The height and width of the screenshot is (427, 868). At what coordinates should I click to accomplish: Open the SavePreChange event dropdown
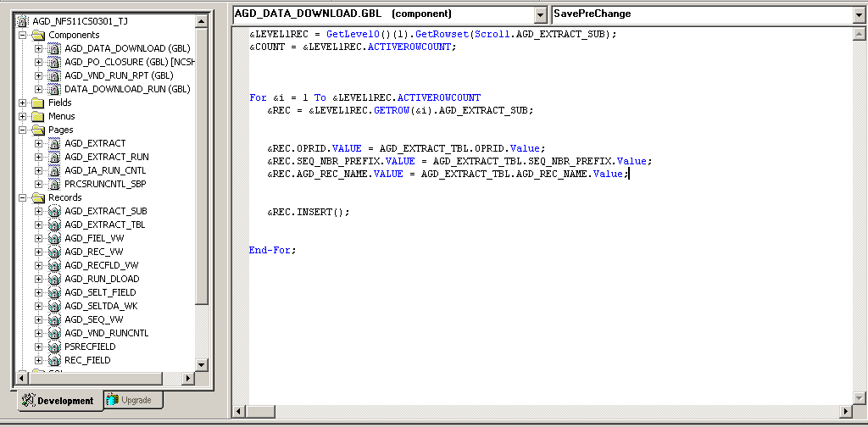(860, 14)
